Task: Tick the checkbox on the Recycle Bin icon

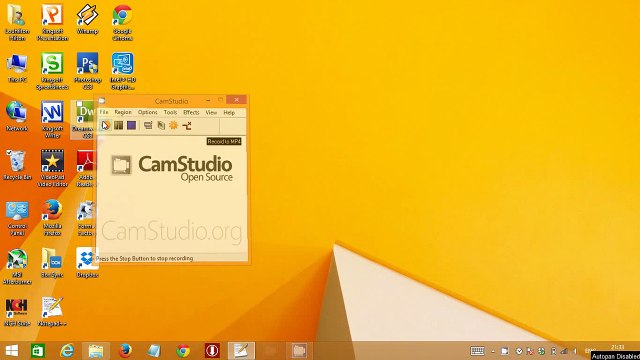Action: pyautogui.click(x=9, y=153)
